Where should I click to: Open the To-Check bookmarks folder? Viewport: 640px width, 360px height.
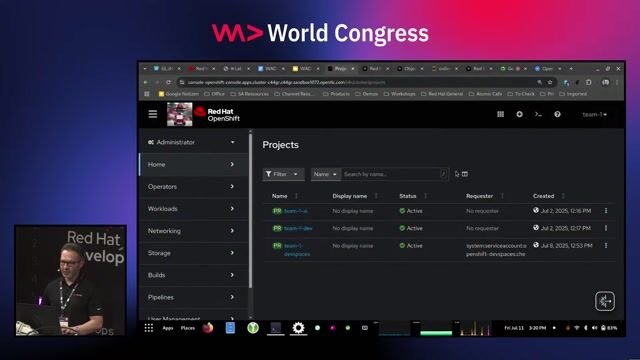[521, 94]
